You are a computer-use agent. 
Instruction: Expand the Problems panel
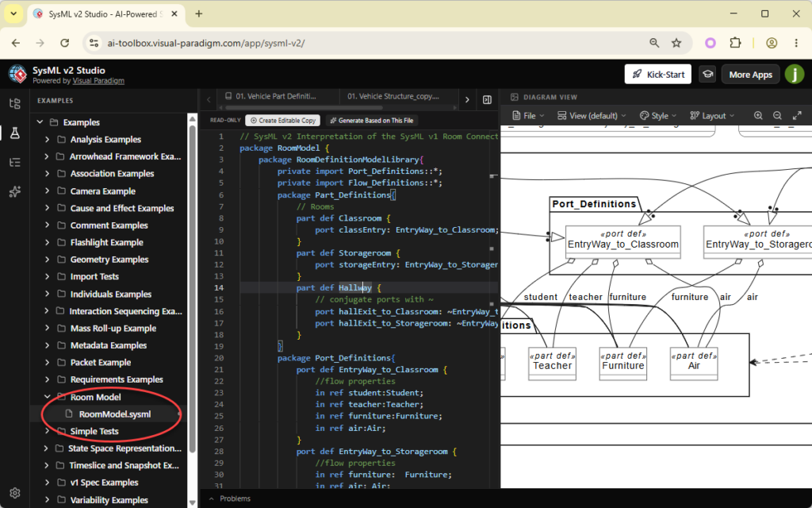pyautogui.click(x=231, y=498)
